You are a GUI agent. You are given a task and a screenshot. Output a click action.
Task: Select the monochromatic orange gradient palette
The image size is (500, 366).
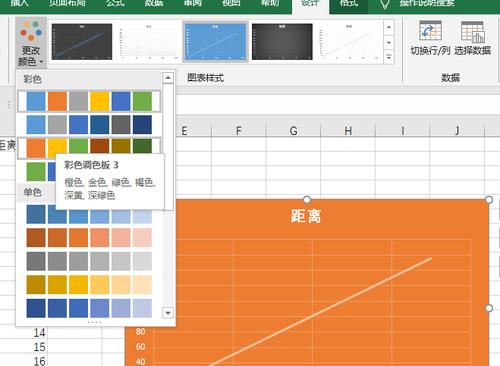89,238
